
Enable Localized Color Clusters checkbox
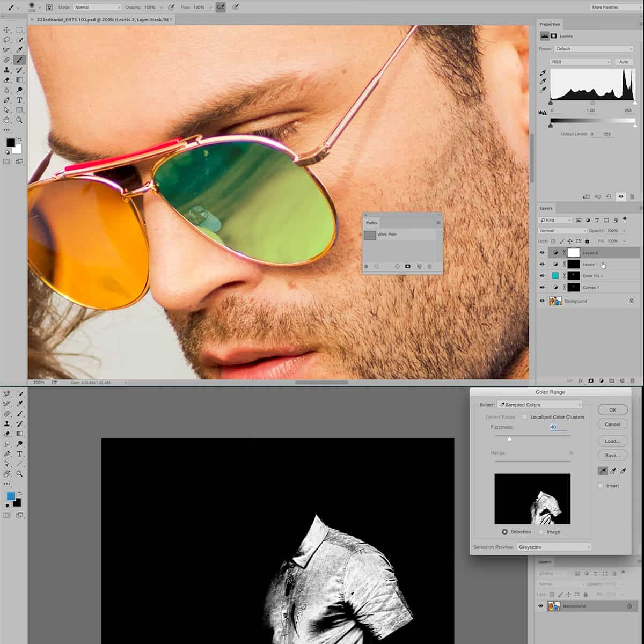pos(525,417)
